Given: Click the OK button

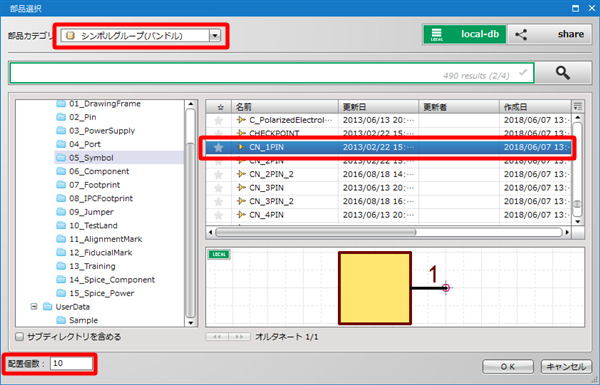Looking at the screenshot, I should pos(508,367).
